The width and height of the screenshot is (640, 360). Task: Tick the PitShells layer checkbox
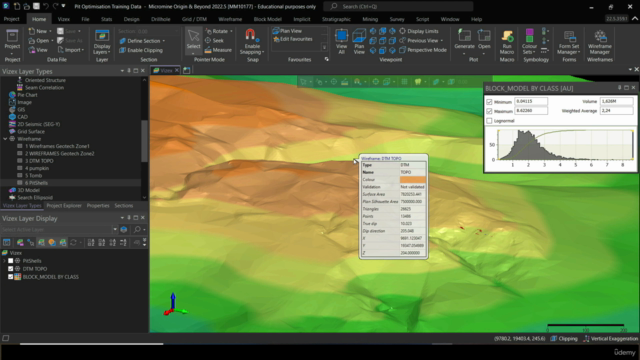coord(11,261)
